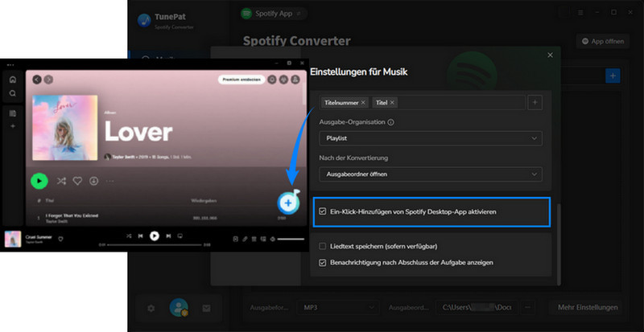Viewport: 644px width, 332px height.
Task: Toggle shuffle for the Lover album
Action: [61, 181]
